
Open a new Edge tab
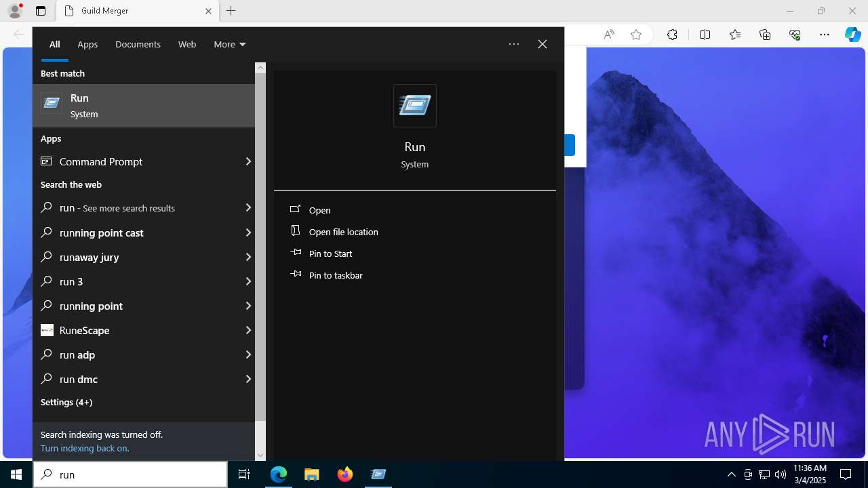(x=231, y=11)
